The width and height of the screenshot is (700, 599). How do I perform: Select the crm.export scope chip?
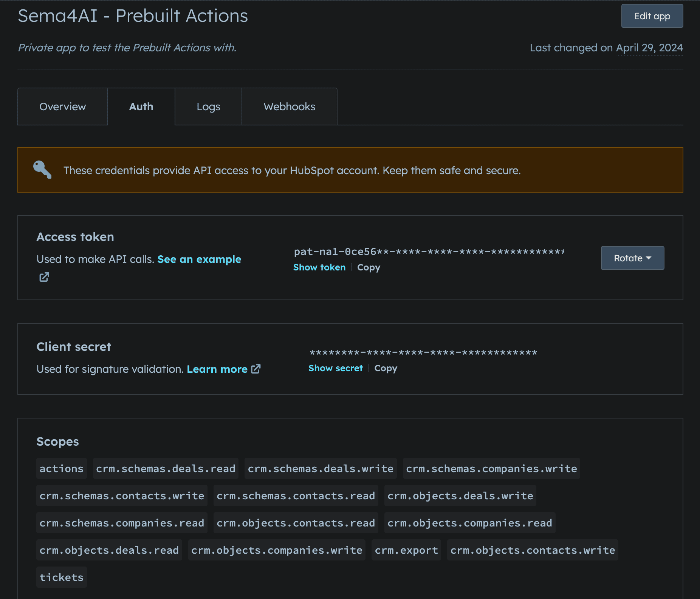click(406, 550)
